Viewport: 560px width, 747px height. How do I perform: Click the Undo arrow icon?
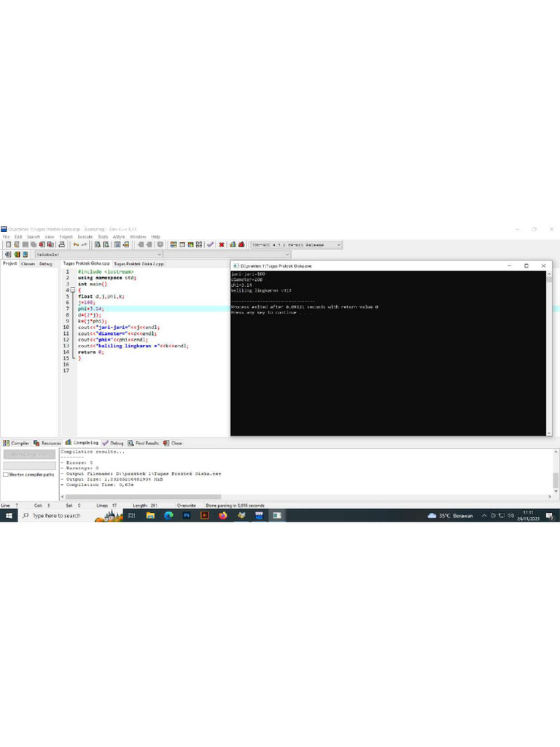click(x=76, y=244)
